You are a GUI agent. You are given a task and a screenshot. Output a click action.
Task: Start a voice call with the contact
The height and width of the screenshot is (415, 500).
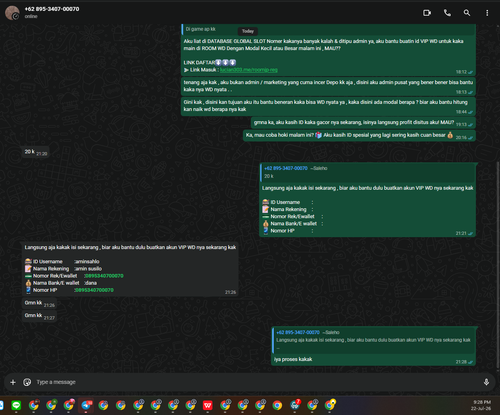(447, 13)
